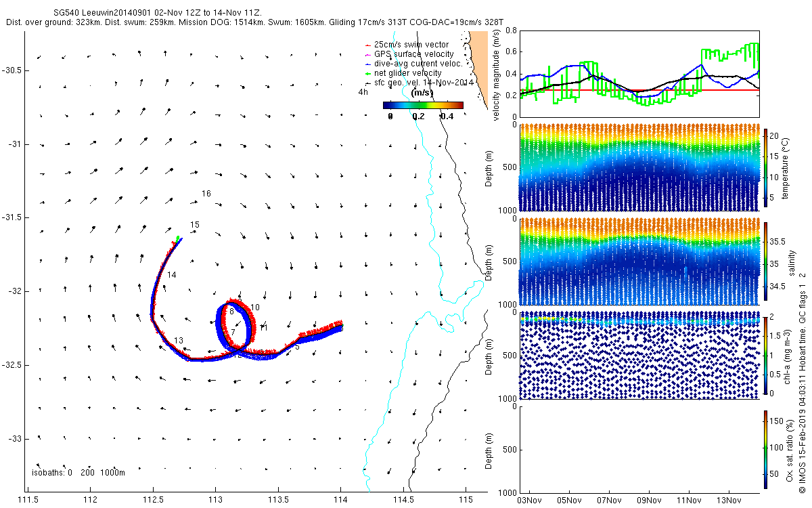Screen dimensions: 812x508
Task: Click the IMOS copyright and QC flags text
Action: [803, 382]
